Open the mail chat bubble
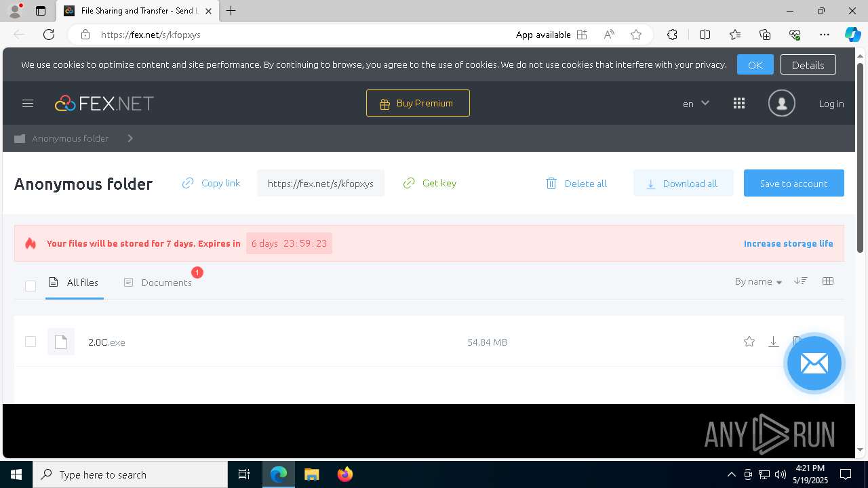This screenshot has height=488, width=868. point(814,363)
